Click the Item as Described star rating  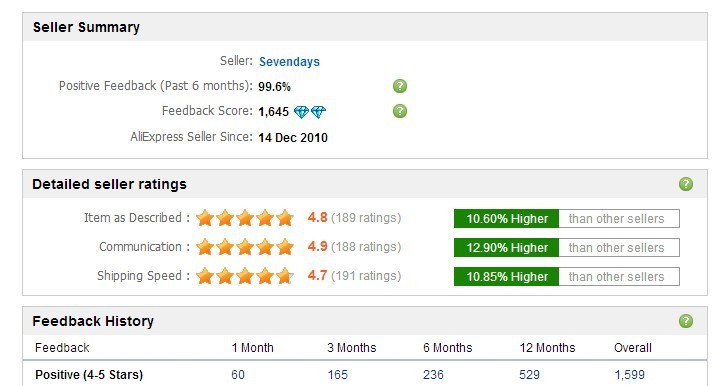(245, 218)
